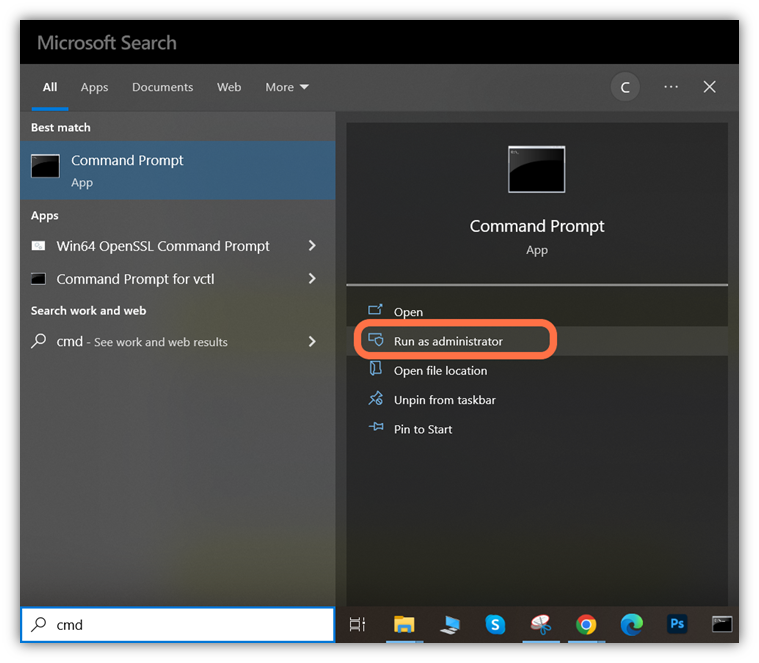Launch Google Chrome from the taskbar
759x663 pixels.
pyautogui.click(x=586, y=624)
